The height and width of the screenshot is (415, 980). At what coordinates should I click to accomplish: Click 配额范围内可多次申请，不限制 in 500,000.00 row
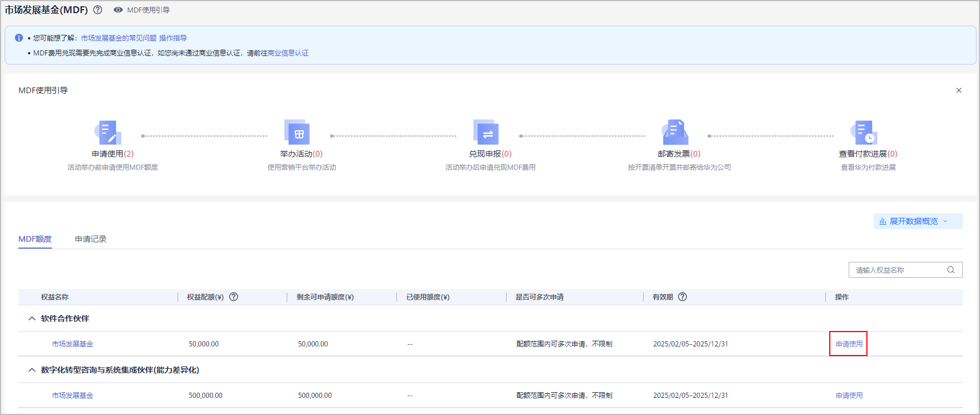point(564,396)
